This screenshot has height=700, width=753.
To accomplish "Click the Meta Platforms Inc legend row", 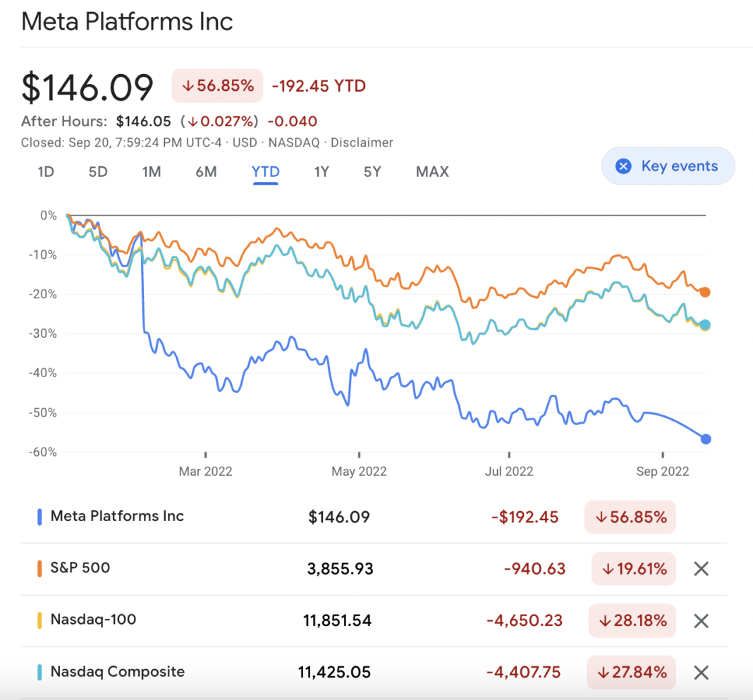I will tap(117, 516).
